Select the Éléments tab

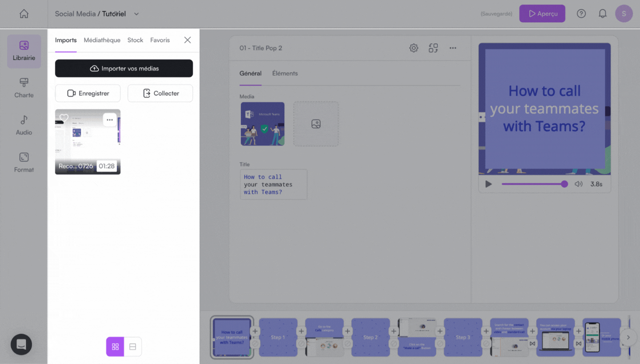(x=285, y=73)
